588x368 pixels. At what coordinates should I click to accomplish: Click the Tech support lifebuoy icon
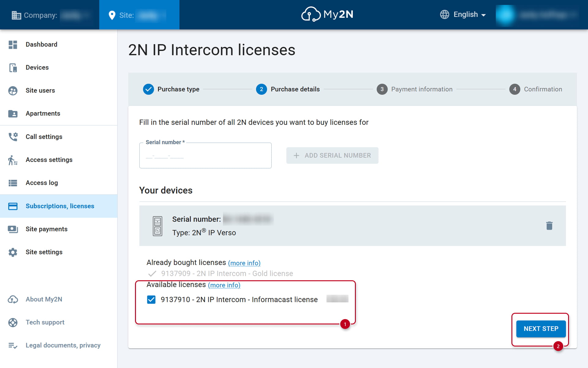pos(13,322)
